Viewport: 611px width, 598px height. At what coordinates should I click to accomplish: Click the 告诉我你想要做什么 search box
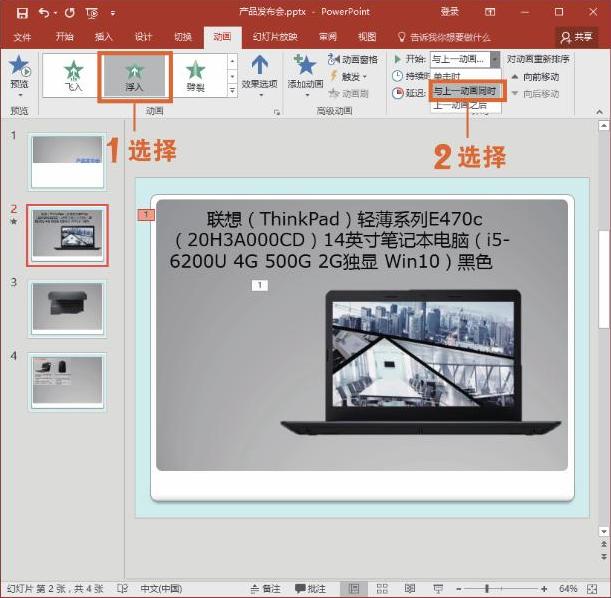click(444, 37)
